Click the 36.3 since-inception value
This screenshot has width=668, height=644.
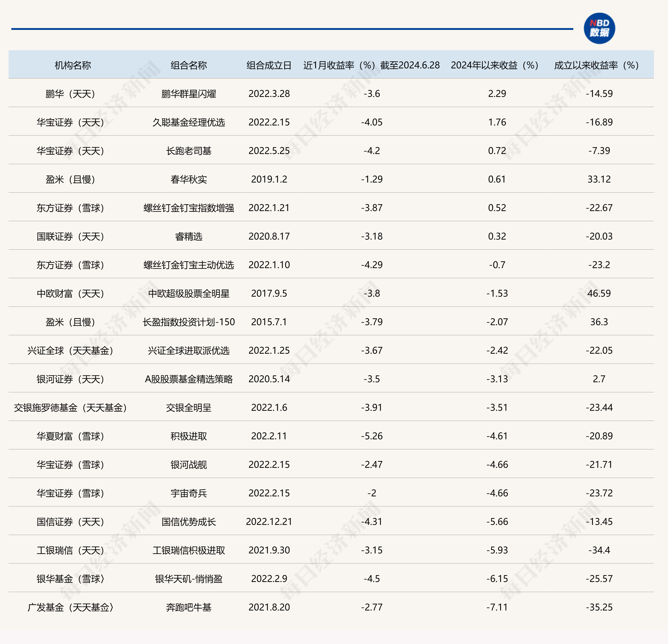tap(599, 322)
